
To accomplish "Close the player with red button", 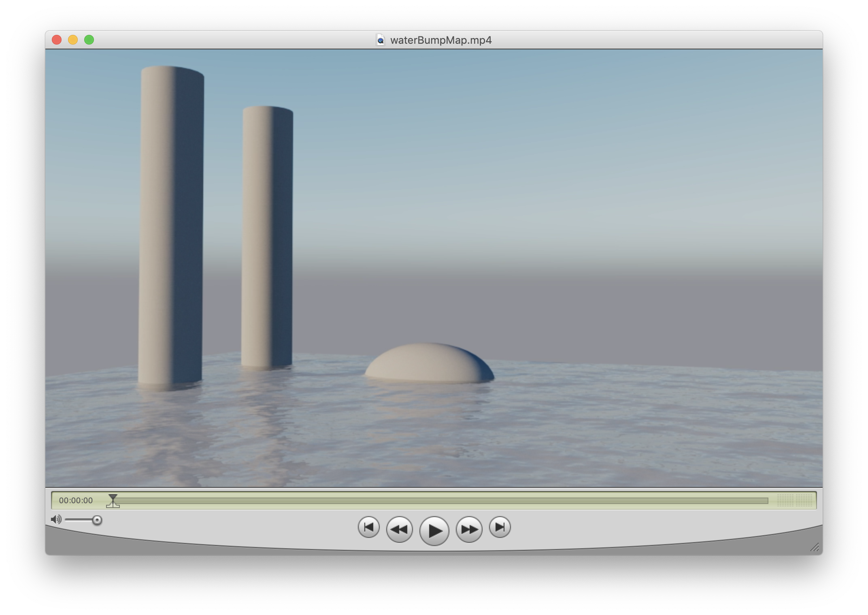I will [x=57, y=40].
